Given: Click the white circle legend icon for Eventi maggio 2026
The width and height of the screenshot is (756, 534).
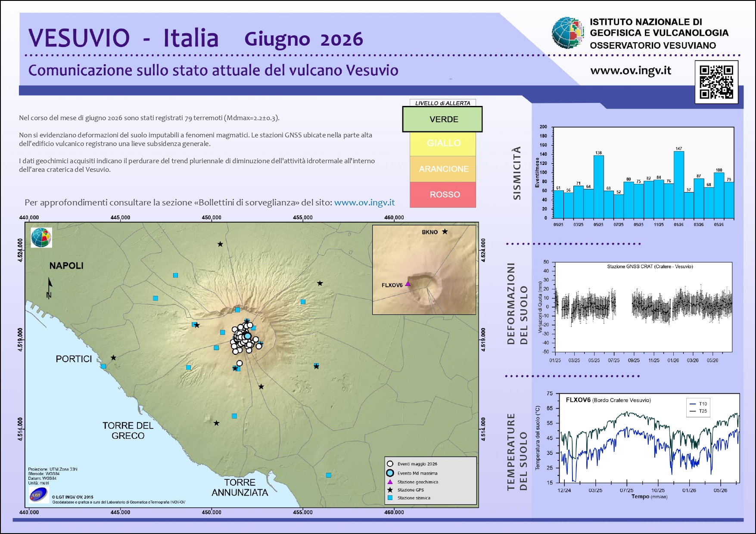Looking at the screenshot, I should click(390, 464).
